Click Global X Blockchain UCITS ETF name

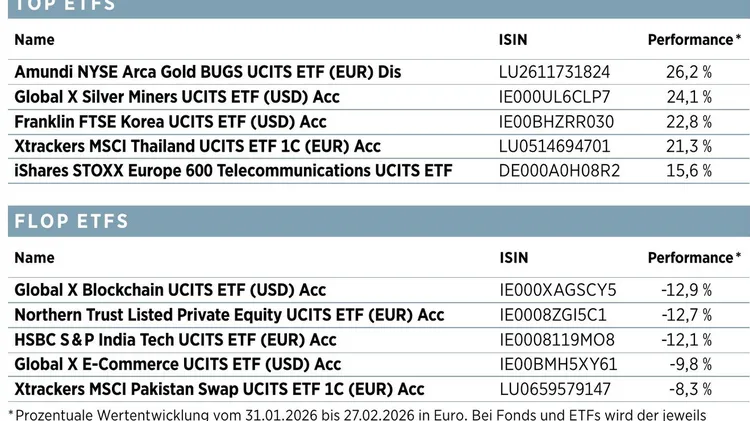click(x=170, y=290)
